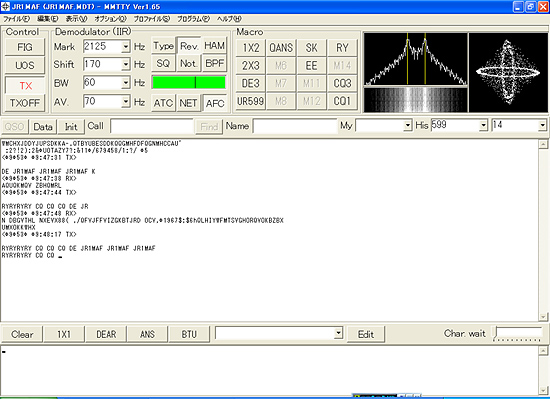Click the waterfall display below spectrum
Viewport: 550px width, 399px height.
[x=416, y=100]
